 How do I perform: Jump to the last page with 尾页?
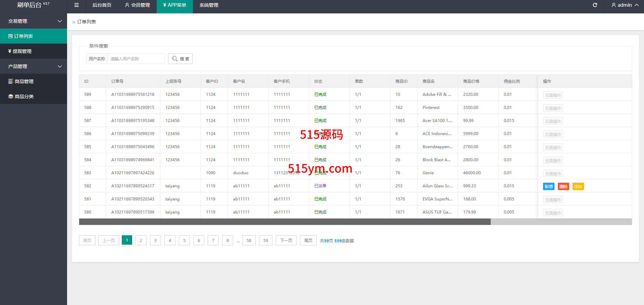tap(308, 240)
